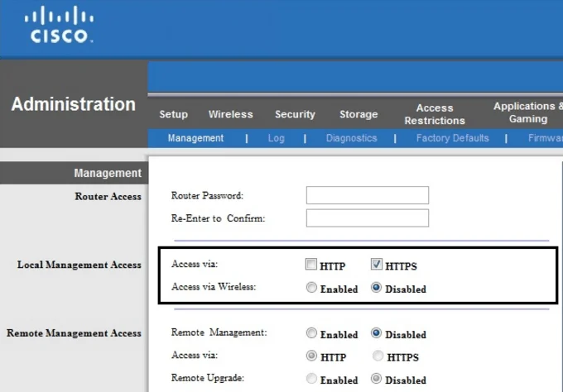Image resolution: width=563 pixels, height=392 pixels.
Task: Open the Storage tab
Action: tap(358, 114)
